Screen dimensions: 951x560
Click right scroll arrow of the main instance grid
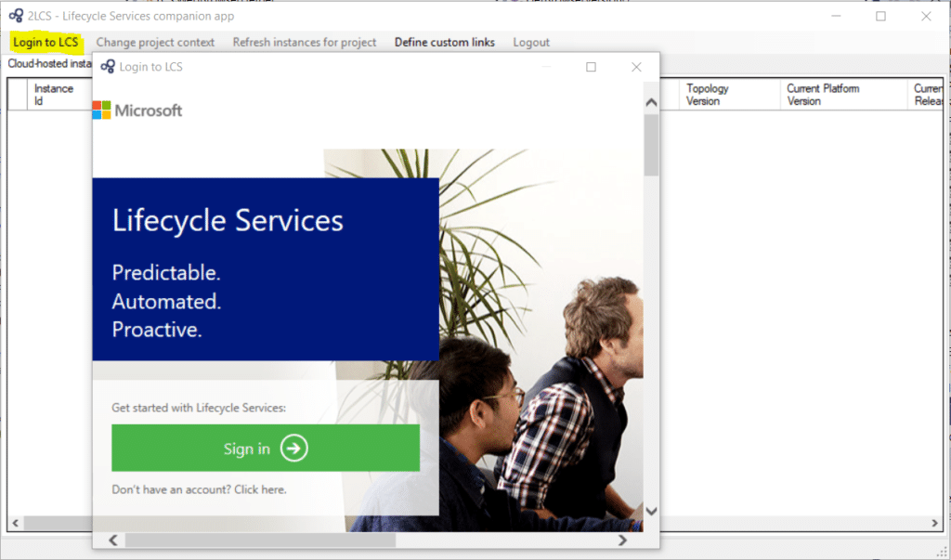click(x=935, y=523)
